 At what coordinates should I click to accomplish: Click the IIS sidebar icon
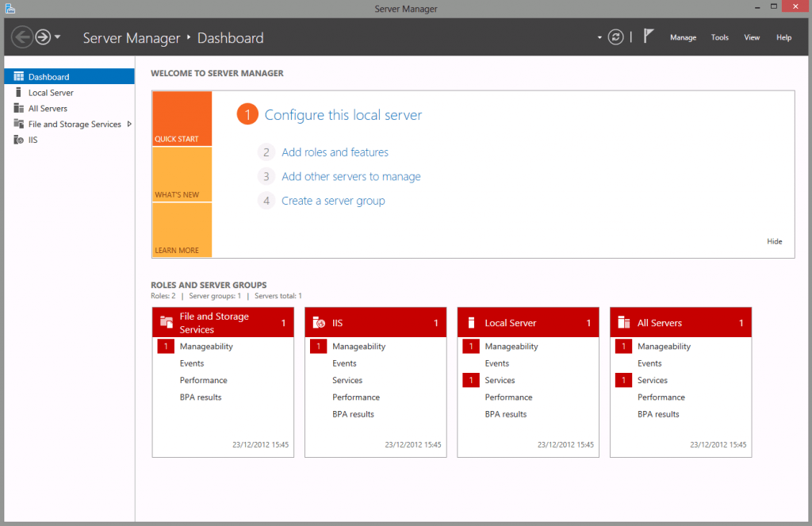(x=19, y=140)
